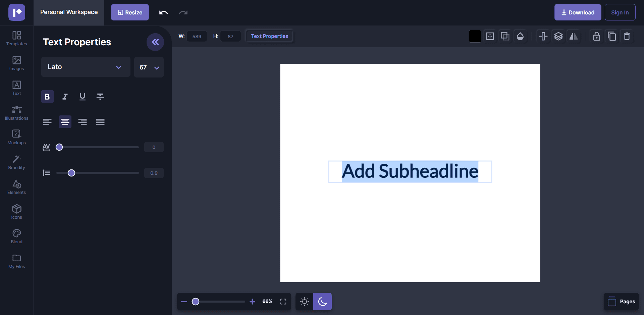
Task: Open the Lato font dropdown
Action: (x=86, y=67)
